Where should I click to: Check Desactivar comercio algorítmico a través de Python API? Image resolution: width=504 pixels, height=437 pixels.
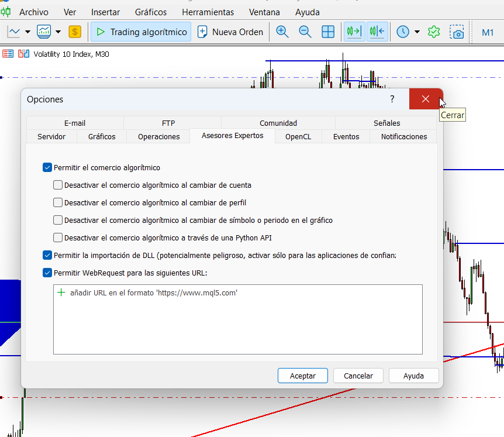58,238
